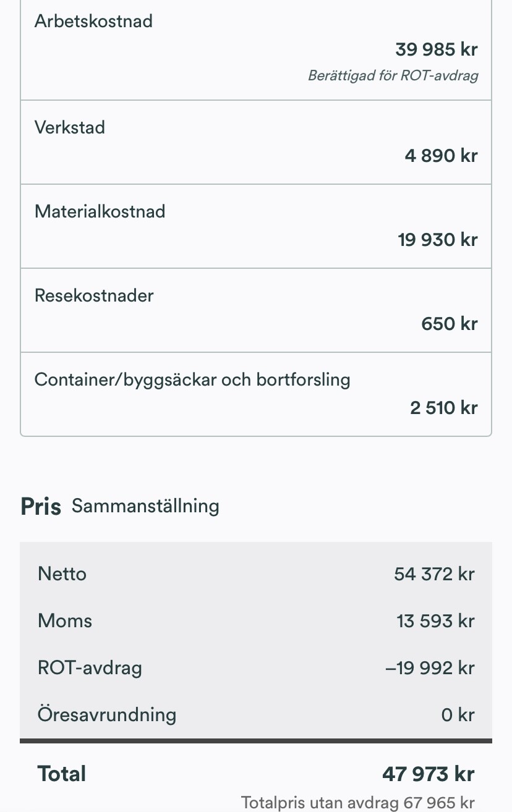
Task: Select the 39 985 kr labor amount
Action: point(436,49)
